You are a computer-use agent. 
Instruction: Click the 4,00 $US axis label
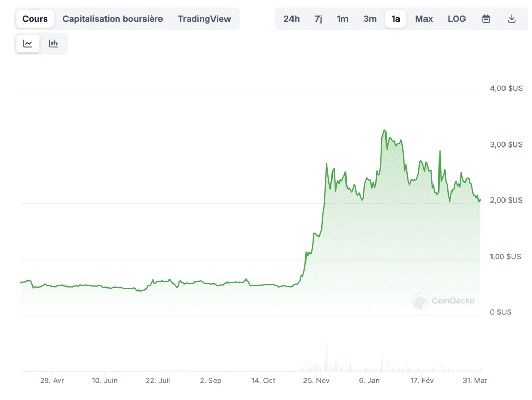(x=506, y=88)
